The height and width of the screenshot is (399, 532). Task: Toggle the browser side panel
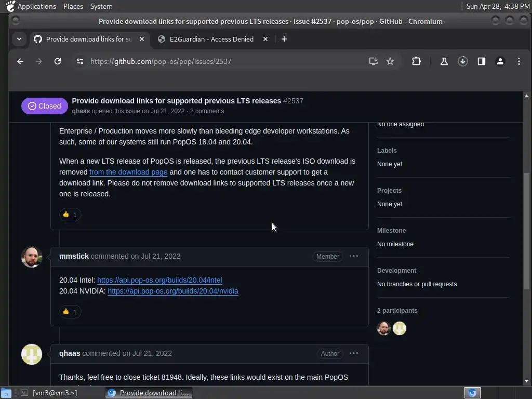[x=482, y=61]
